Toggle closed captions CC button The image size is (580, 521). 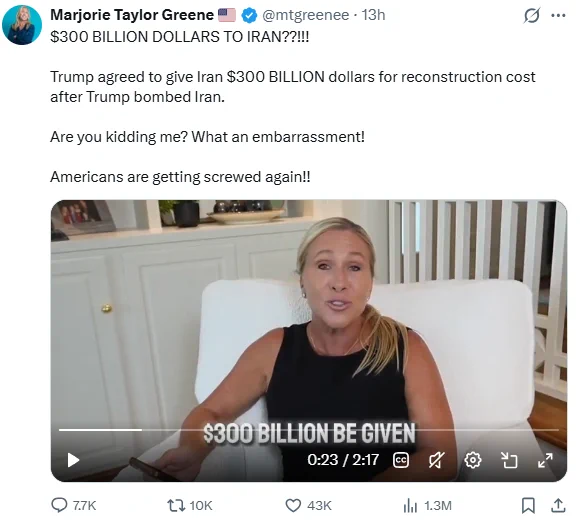click(x=401, y=460)
